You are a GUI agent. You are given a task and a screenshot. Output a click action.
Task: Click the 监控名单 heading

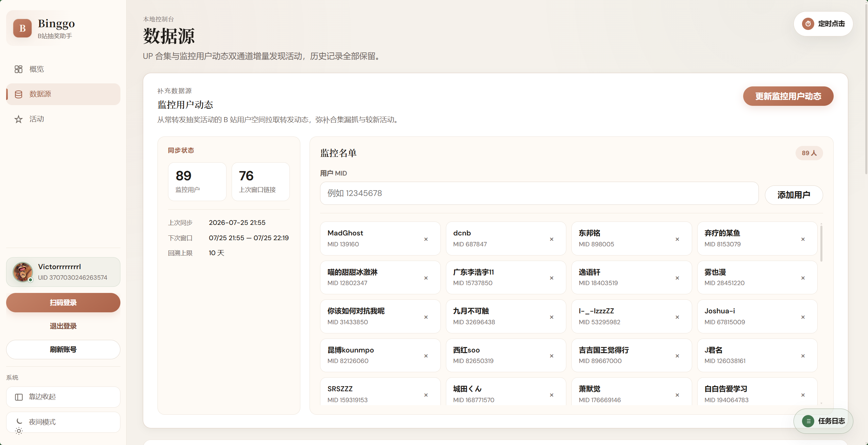point(338,153)
